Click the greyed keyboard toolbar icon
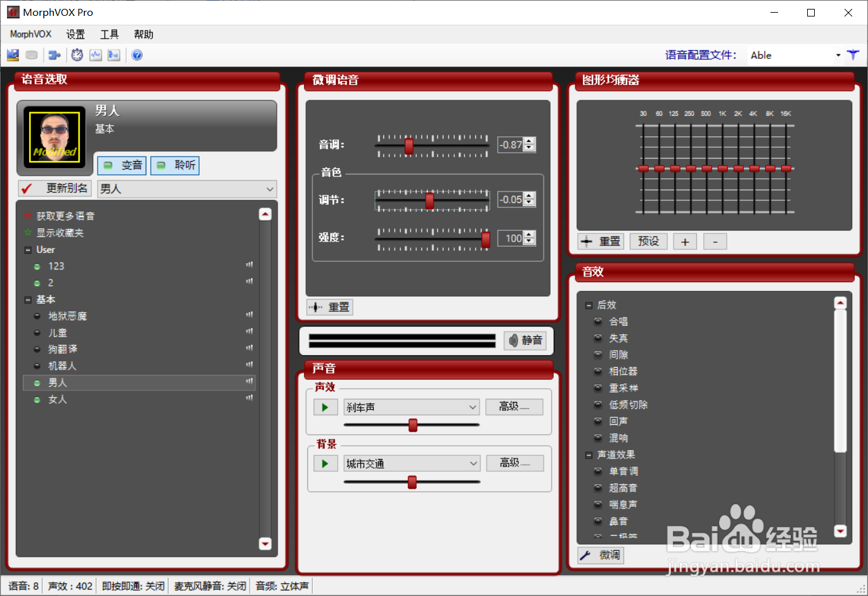This screenshot has height=596, width=868. pyautogui.click(x=32, y=55)
